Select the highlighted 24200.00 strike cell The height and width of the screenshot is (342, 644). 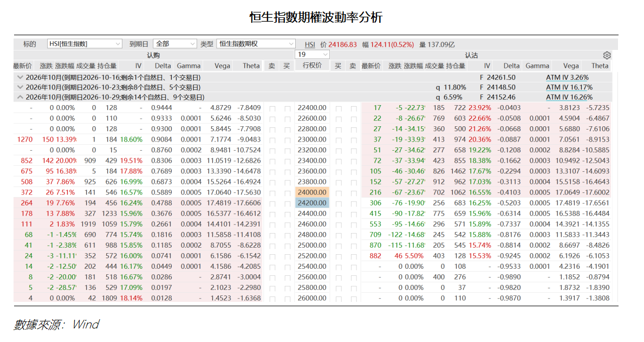pyautogui.click(x=312, y=203)
